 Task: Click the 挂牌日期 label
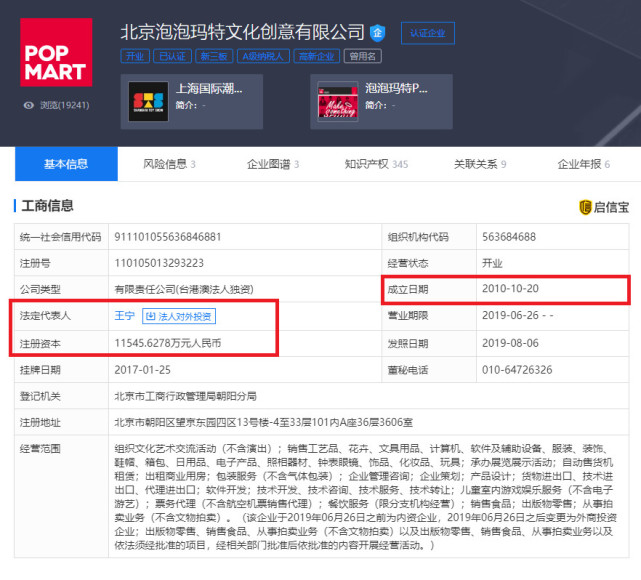(x=40, y=370)
